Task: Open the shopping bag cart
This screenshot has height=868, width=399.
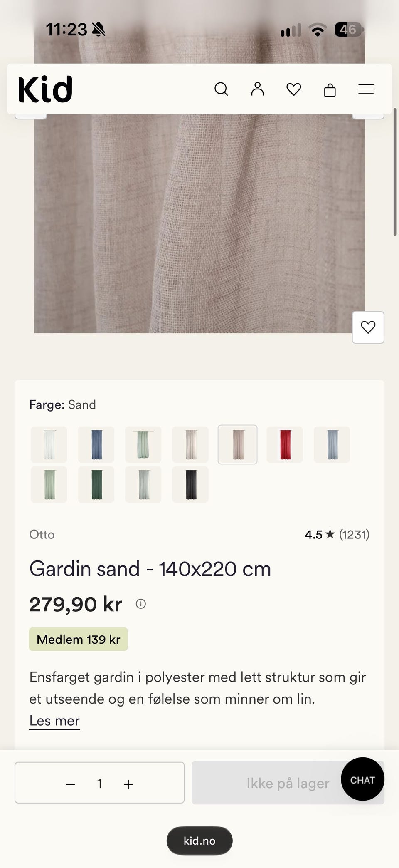Action: click(x=330, y=89)
